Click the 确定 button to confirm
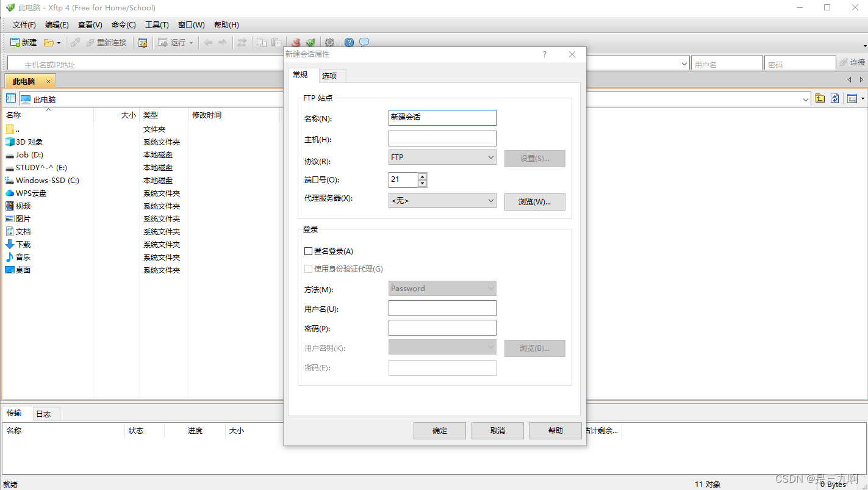 (439, 430)
